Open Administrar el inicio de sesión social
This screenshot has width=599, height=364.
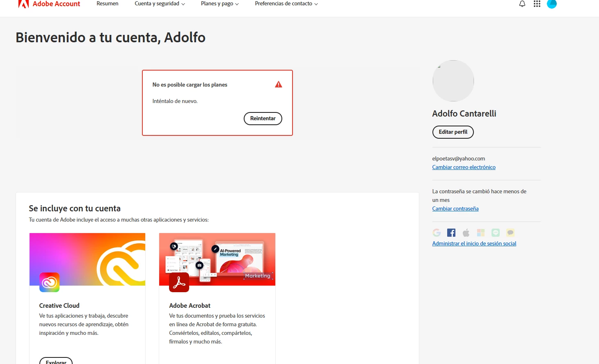tap(474, 243)
